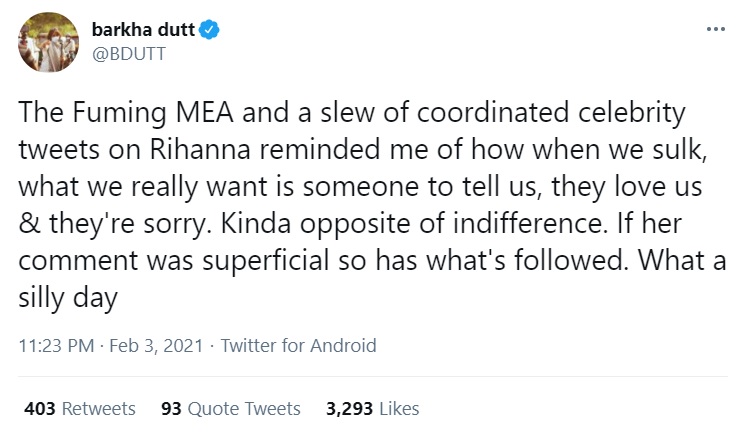Image resolution: width=746 pixels, height=436 pixels.
Task: Click the 93 quote count number
Action: click(170, 408)
